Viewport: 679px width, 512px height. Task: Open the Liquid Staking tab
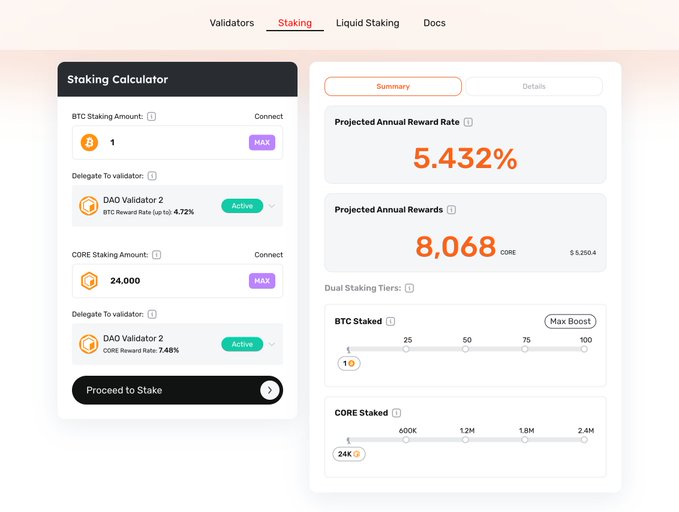click(367, 23)
